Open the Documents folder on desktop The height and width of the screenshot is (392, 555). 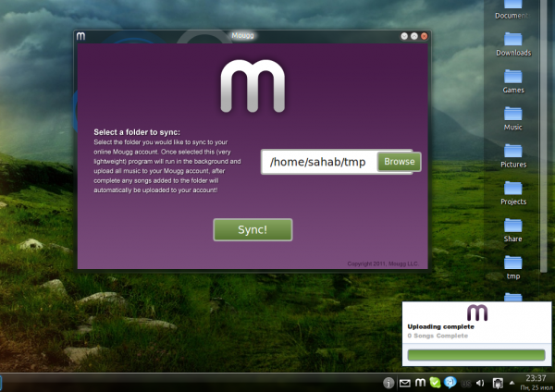[513, 10]
